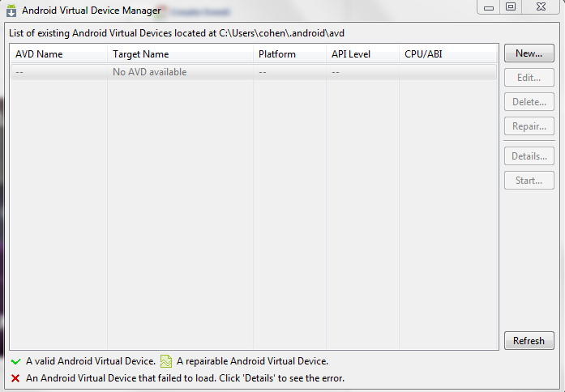The width and height of the screenshot is (565, 392).
Task: Click the green valid-device checkmark icon
Action: [15, 361]
